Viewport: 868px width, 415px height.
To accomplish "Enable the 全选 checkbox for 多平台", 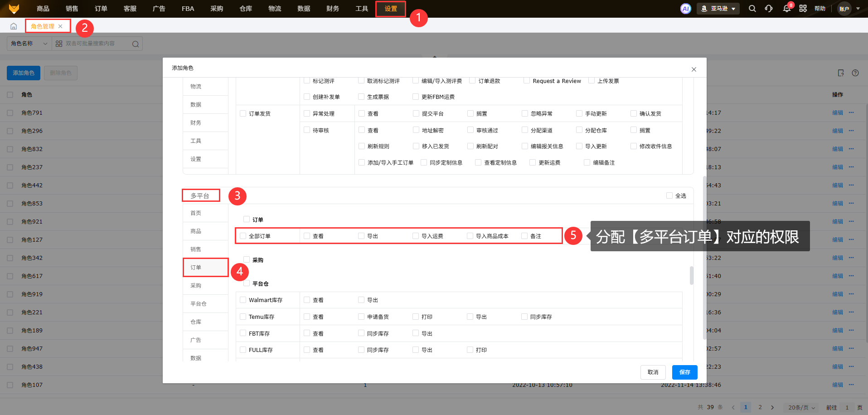I will coord(669,195).
